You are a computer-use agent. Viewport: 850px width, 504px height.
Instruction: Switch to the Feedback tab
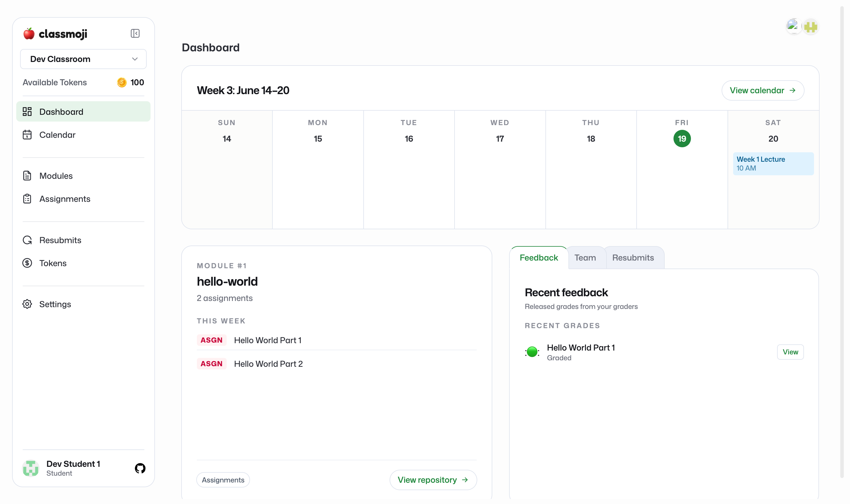[x=539, y=258]
